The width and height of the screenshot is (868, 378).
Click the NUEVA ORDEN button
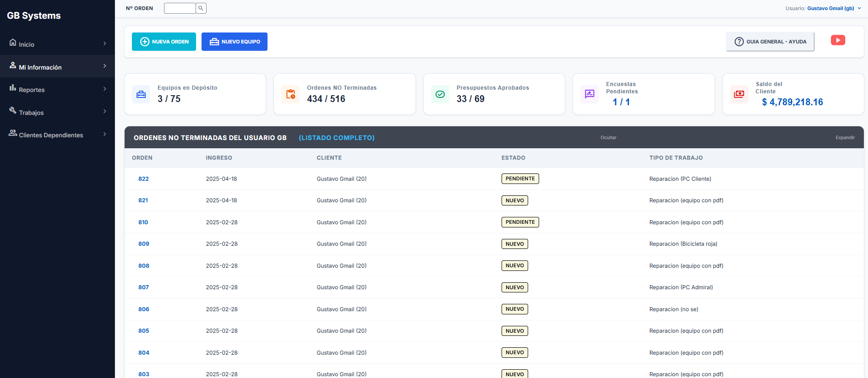[164, 42]
